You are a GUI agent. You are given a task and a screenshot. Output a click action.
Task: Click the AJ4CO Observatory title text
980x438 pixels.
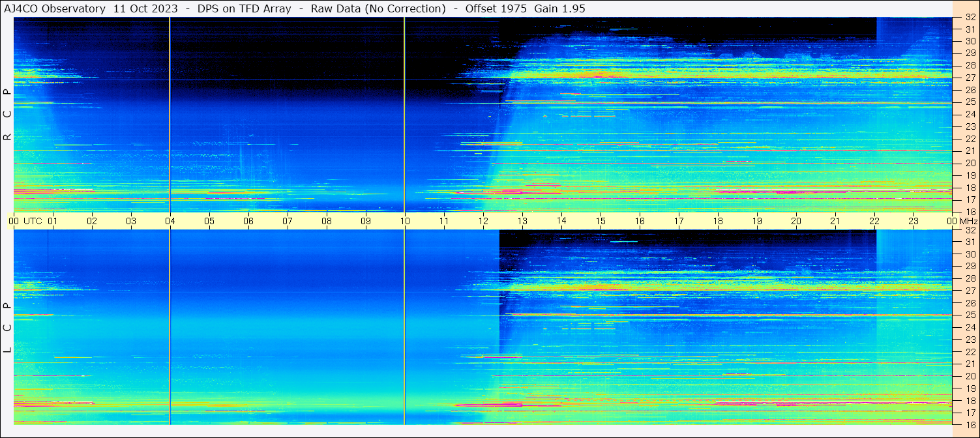55,8
